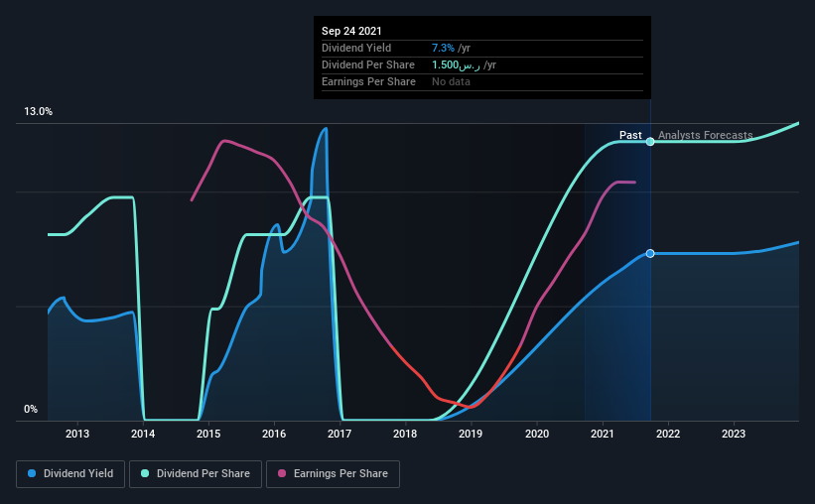Click the 2019 x-axis label

point(471,434)
